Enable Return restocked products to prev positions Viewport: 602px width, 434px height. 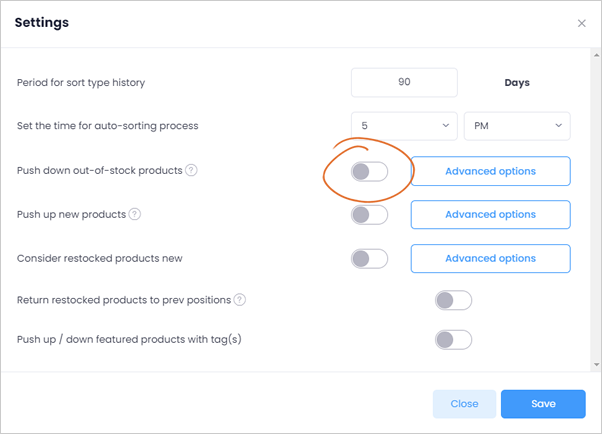click(x=453, y=300)
